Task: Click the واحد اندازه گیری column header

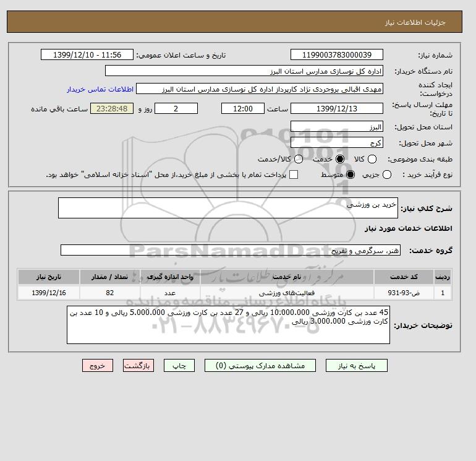Action: coord(170,277)
